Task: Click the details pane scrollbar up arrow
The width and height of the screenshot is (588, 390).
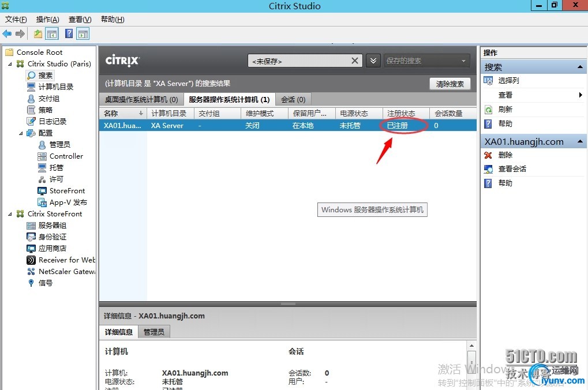Action: point(472,346)
